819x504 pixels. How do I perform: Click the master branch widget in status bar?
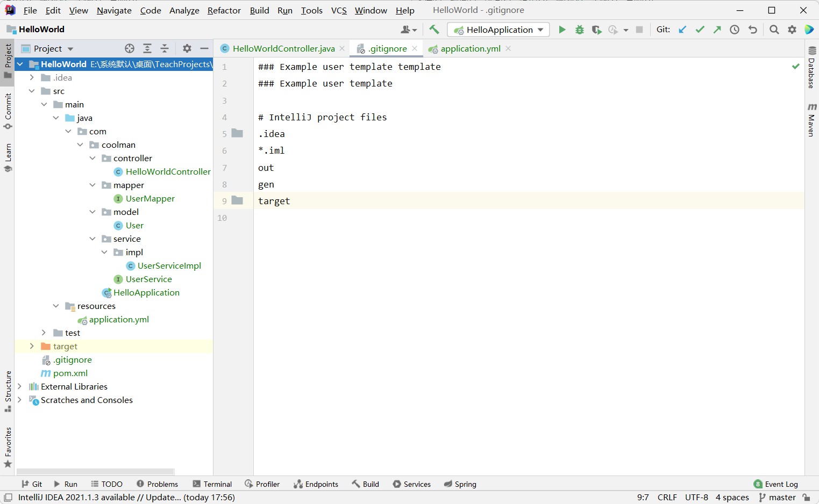pyautogui.click(x=777, y=498)
